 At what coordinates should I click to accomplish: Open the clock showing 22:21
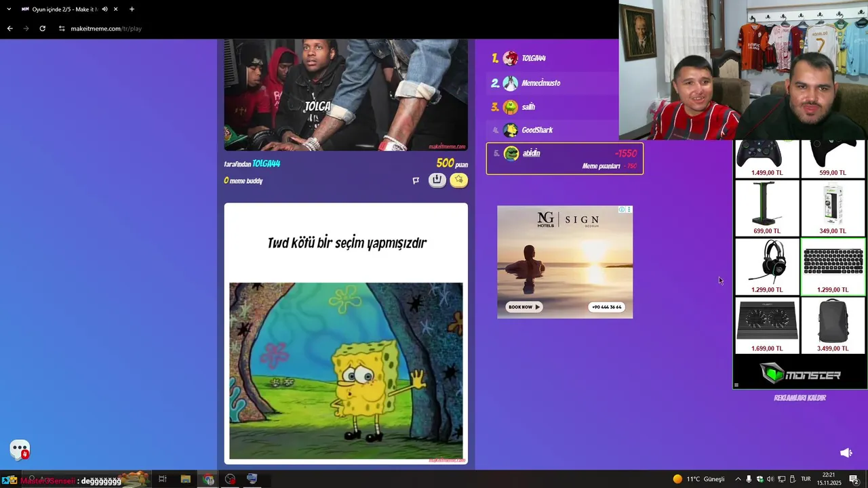(x=829, y=479)
